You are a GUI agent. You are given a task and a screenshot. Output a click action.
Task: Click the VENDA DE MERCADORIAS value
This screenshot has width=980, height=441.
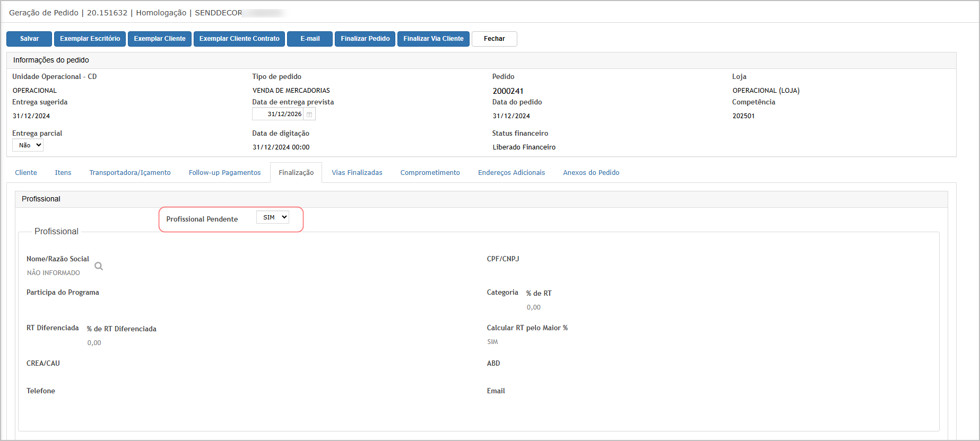[291, 91]
